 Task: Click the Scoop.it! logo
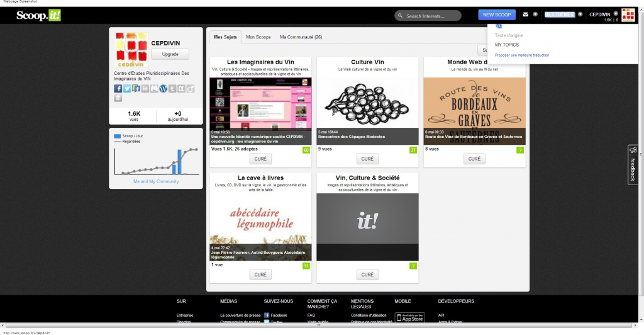38,15
